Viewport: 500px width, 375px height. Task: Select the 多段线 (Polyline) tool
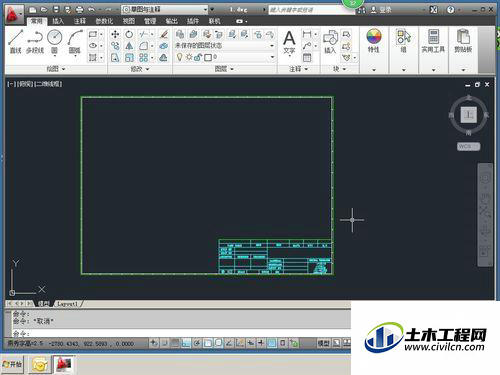pyautogui.click(x=35, y=41)
